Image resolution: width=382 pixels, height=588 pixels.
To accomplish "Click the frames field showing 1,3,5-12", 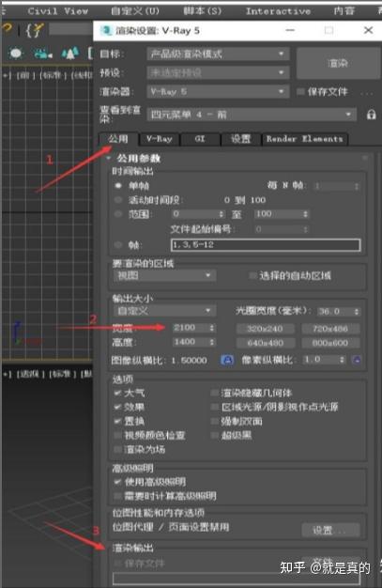I will [x=266, y=245].
